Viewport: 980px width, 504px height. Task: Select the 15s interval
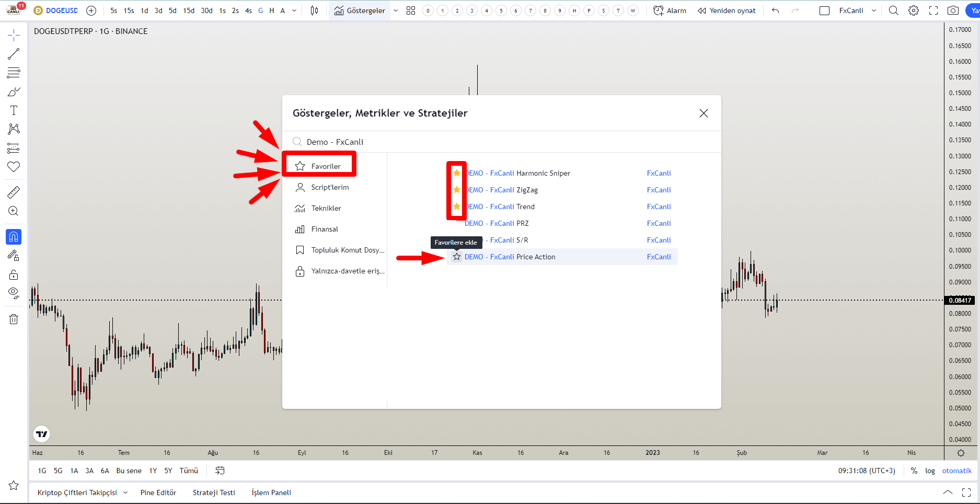pyautogui.click(x=129, y=10)
